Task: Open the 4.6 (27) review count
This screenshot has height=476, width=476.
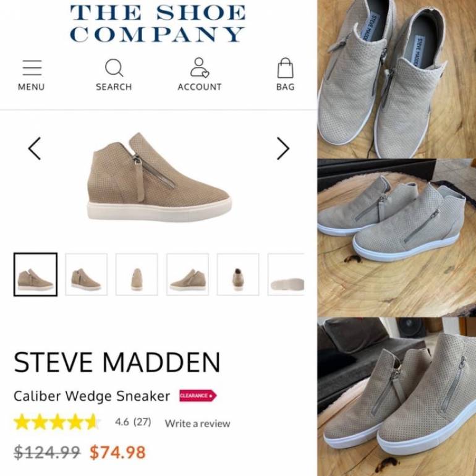Action: point(133,422)
